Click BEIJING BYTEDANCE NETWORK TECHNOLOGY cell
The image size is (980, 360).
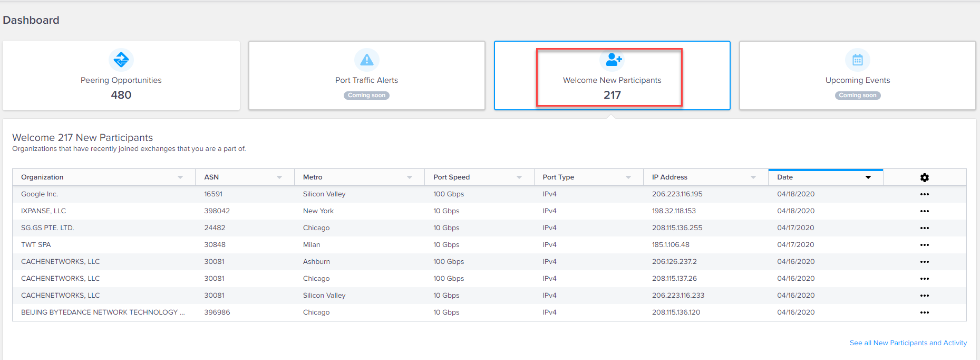tap(103, 312)
